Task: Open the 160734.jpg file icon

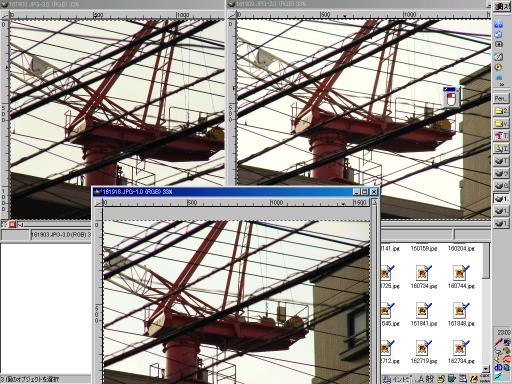Action: (x=423, y=273)
